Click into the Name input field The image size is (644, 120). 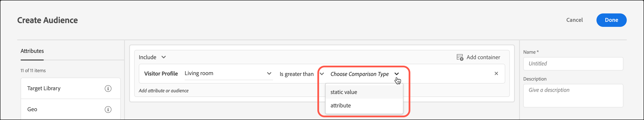coord(573,64)
